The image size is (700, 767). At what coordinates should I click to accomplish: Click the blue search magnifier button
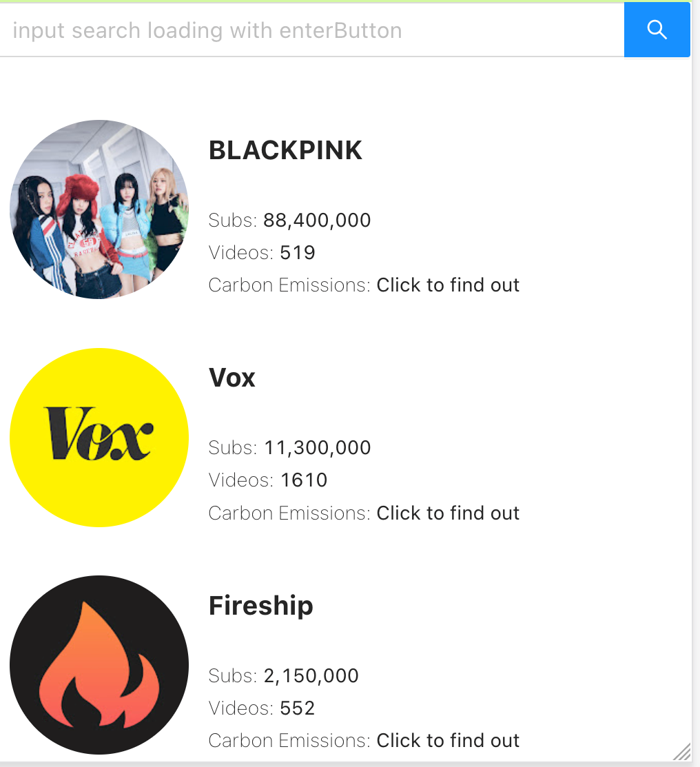(x=657, y=30)
